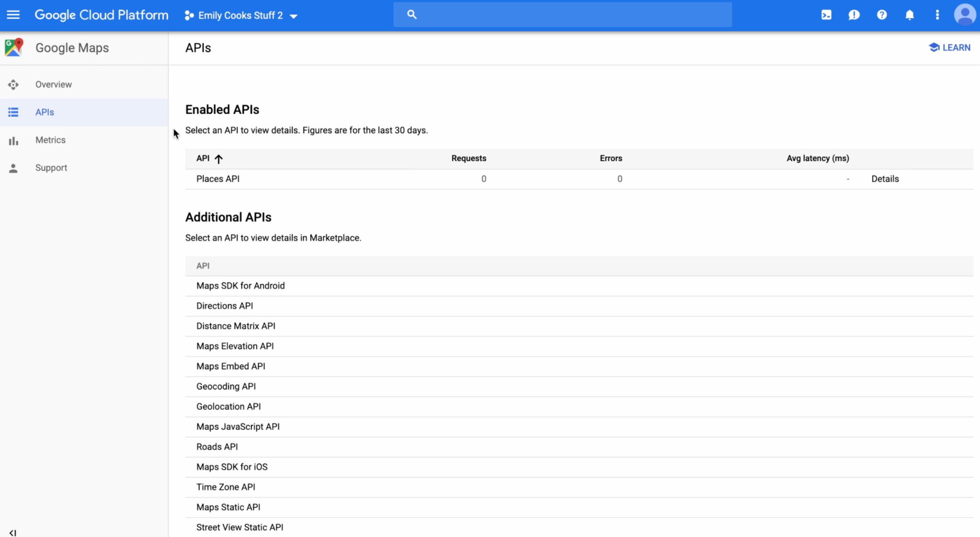Open the help question mark icon
Image resolution: width=980 pixels, height=537 pixels.
pyautogui.click(x=882, y=15)
